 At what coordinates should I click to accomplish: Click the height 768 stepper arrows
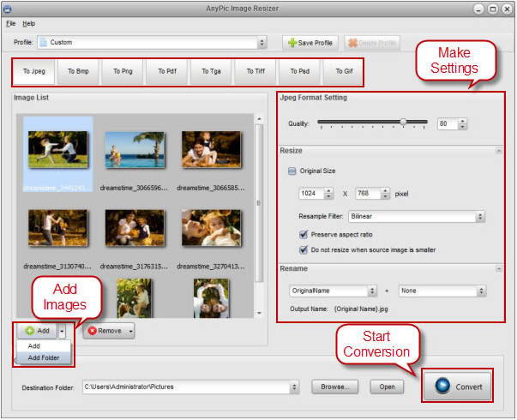tap(385, 194)
